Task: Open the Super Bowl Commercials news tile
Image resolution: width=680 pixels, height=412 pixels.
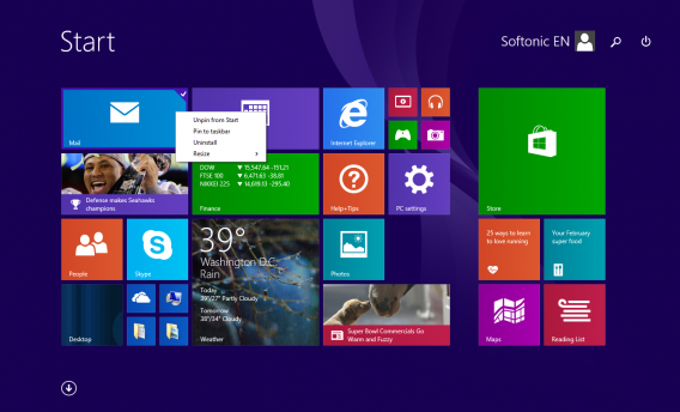Action: tap(386, 315)
